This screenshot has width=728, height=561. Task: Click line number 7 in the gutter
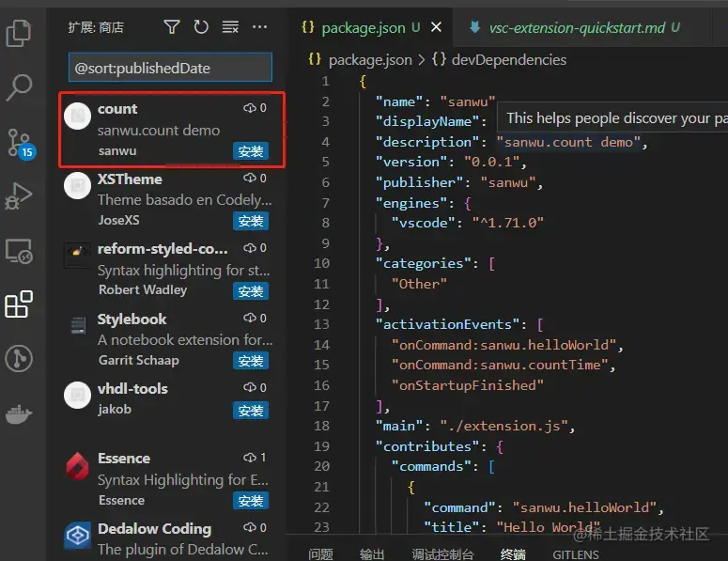point(325,203)
